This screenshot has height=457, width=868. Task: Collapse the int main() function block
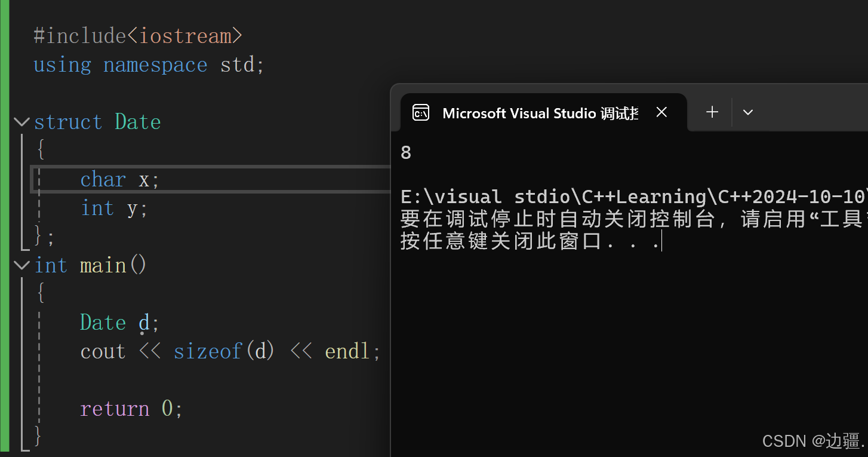(x=21, y=265)
